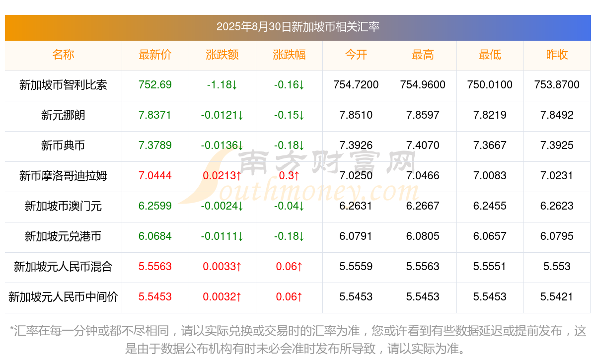Screen dimensions: 596x364
Task: Click the opening value 7.3926
Action: click(356, 146)
